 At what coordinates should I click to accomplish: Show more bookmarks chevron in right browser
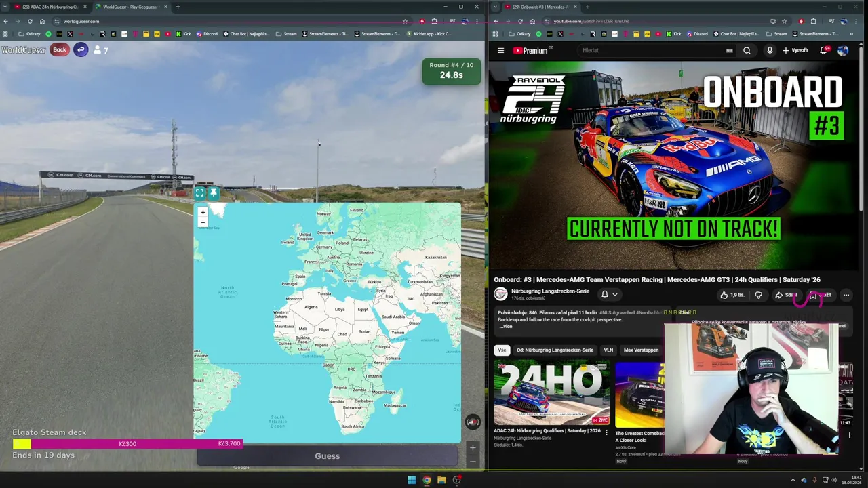pos(851,34)
